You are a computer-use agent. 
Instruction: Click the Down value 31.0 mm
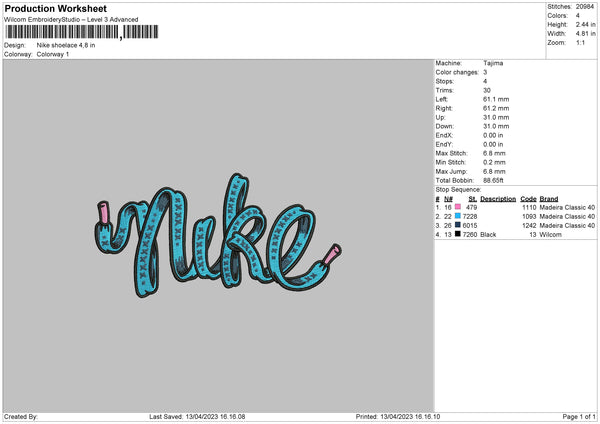[x=496, y=126]
